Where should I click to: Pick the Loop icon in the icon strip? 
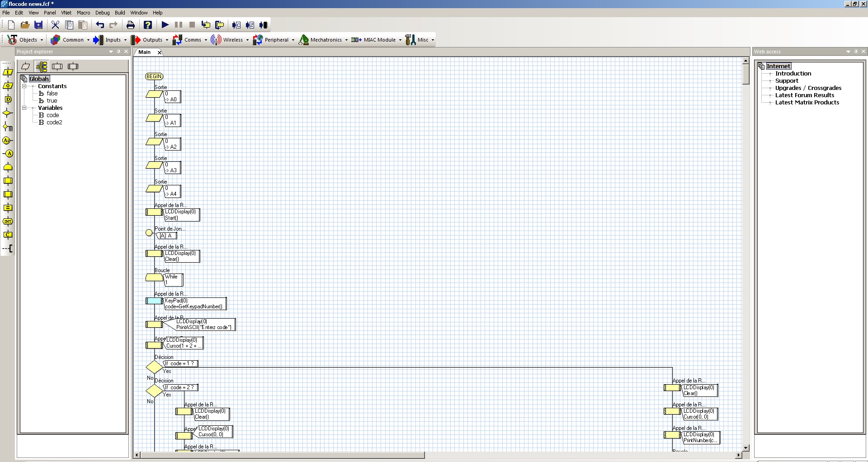point(8,167)
